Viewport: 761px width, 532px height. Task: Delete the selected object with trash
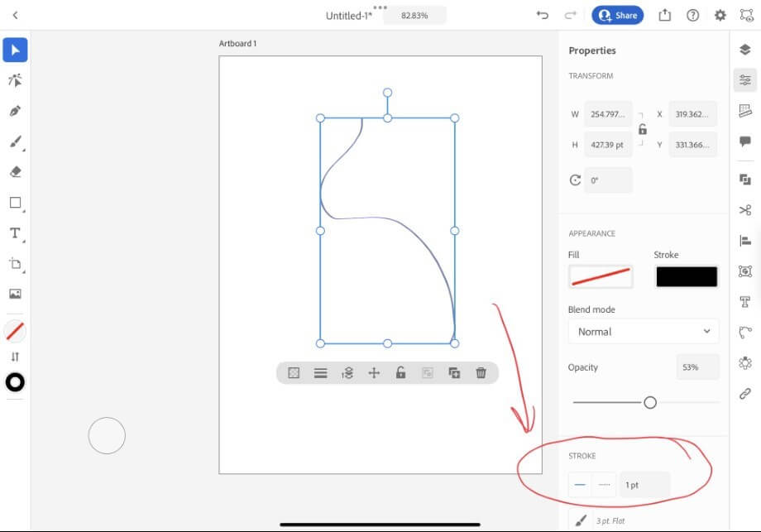click(x=481, y=373)
